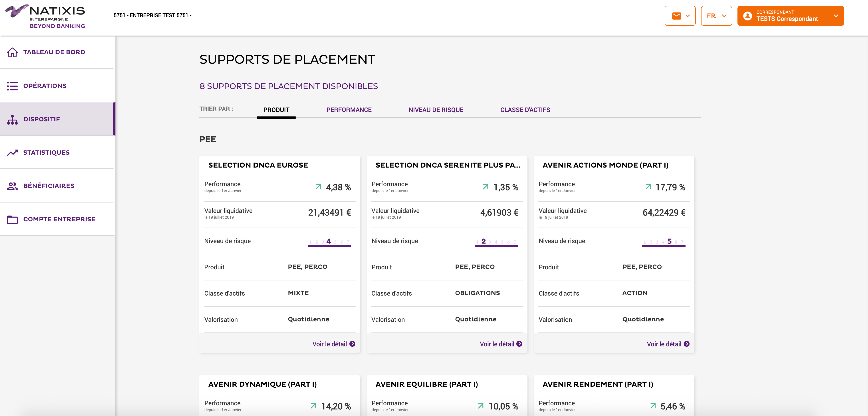Click the 8 supports de placement disponibles heading

(288, 86)
